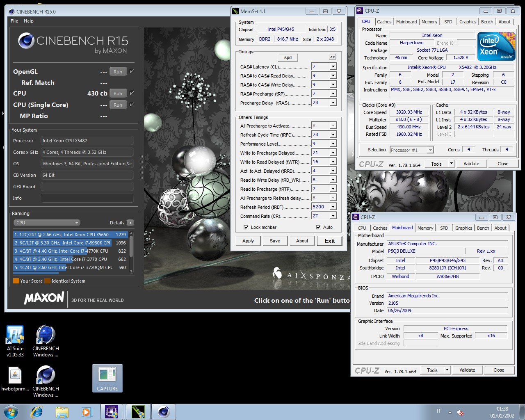Open hwbotprime desktop icon
Viewport: 525px width, 420px height.
15,379
